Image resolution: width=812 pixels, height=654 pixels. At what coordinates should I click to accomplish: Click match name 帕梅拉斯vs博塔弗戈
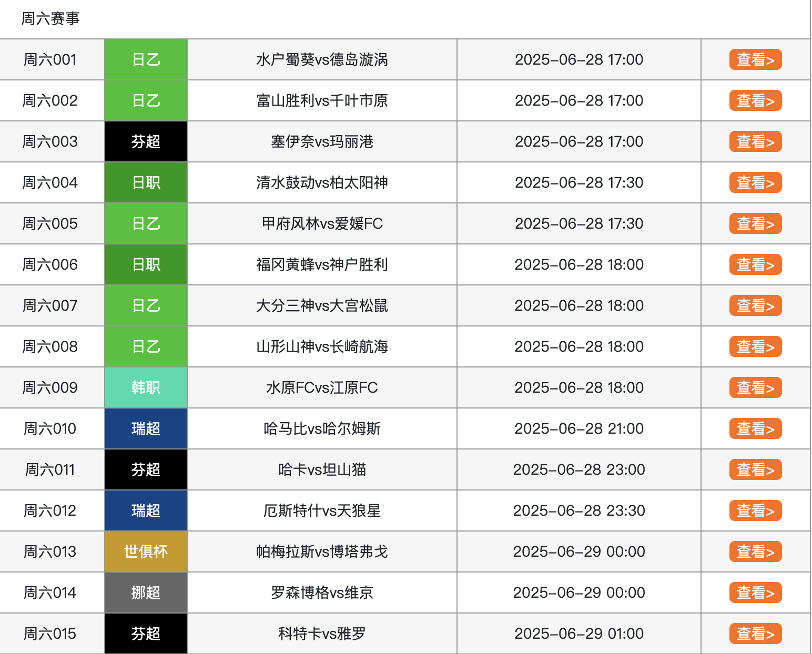(322, 551)
